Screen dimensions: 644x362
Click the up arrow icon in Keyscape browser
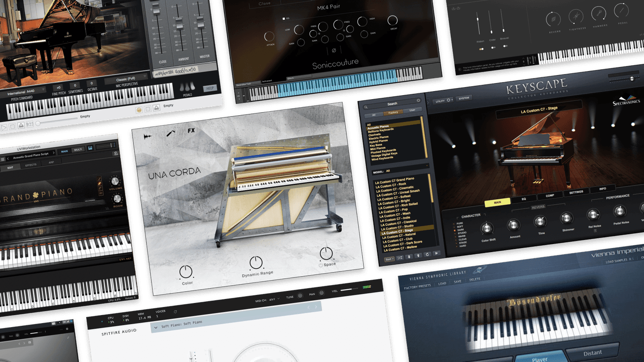(418, 256)
